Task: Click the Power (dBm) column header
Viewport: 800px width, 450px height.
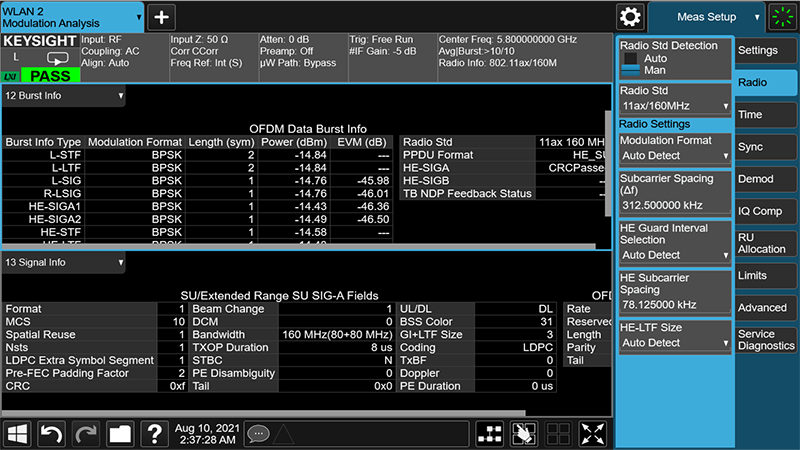Action: point(294,142)
